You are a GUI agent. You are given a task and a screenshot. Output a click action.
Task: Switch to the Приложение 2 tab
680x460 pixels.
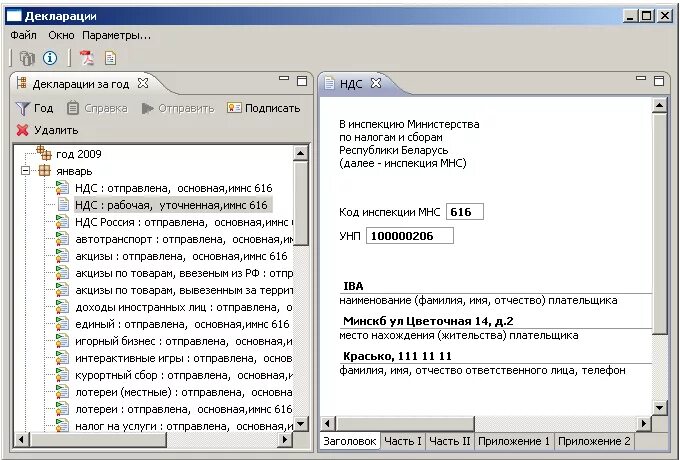pyautogui.click(x=594, y=441)
